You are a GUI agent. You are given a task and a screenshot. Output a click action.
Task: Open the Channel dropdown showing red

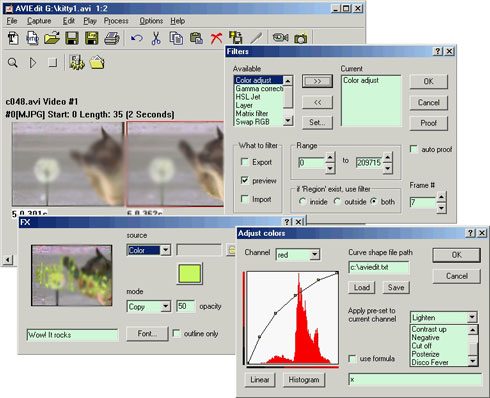point(314,255)
